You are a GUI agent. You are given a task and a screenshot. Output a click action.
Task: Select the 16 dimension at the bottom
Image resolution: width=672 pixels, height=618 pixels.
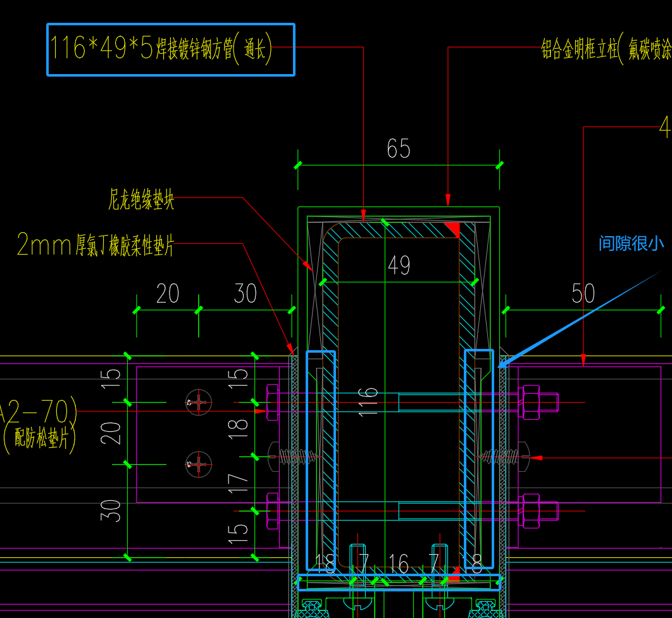tap(399, 563)
